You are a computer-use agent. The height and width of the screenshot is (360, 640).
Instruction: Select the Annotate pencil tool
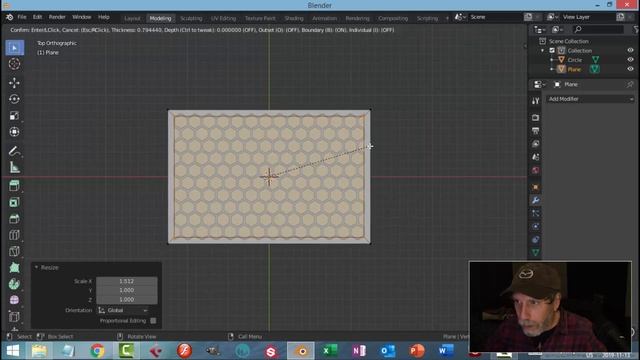click(x=14, y=151)
